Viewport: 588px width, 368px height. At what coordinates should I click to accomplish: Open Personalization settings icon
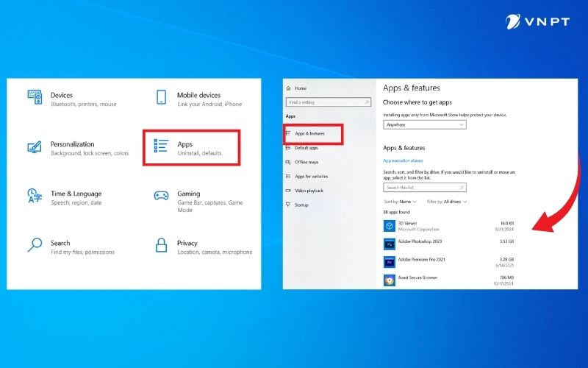pyautogui.click(x=35, y=148)
